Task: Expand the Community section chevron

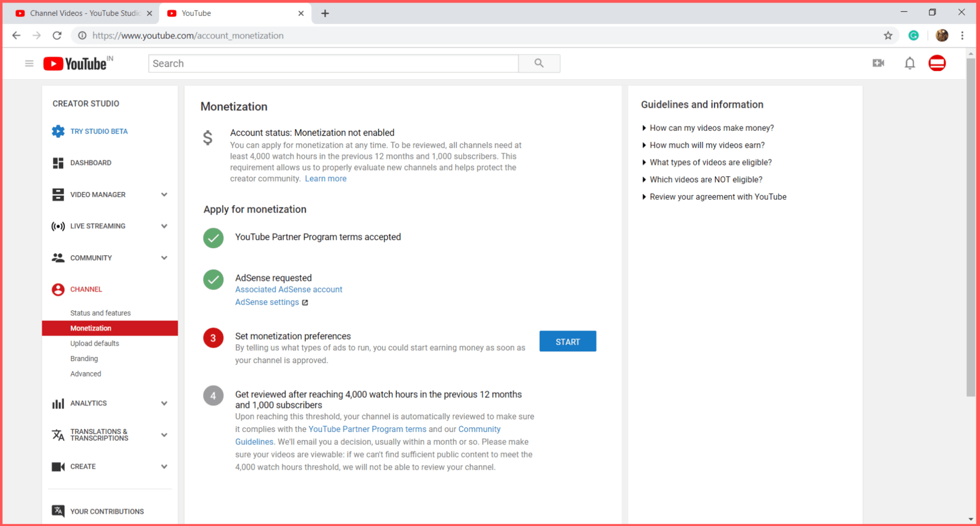Action: [164, 258]
